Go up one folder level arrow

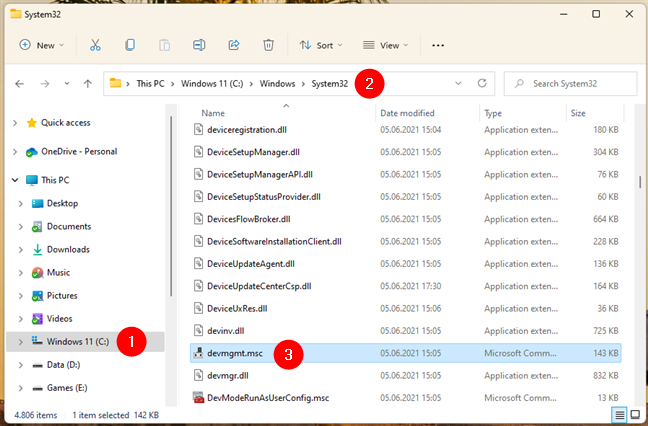tap(88, 84)
